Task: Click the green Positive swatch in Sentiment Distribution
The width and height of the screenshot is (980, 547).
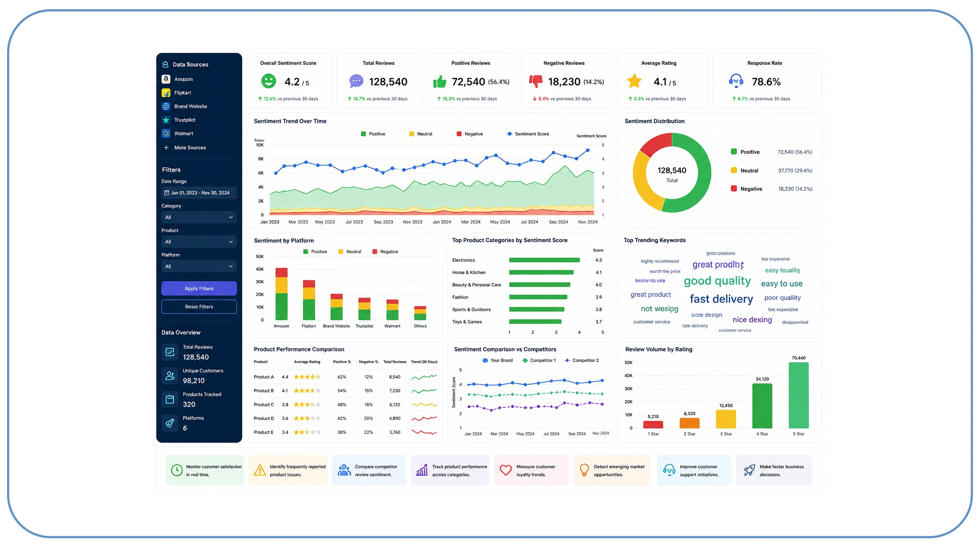Action: click(734, 152)
